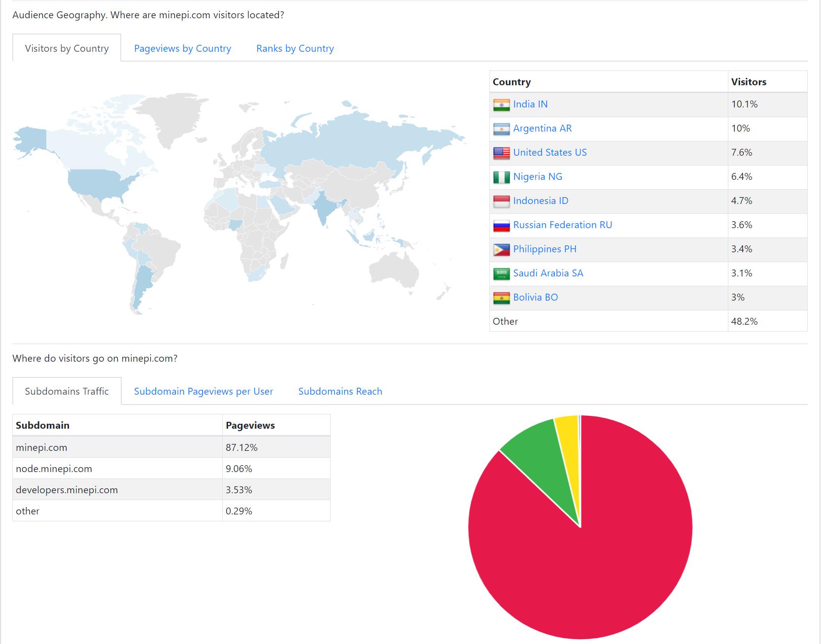Click the Visitors column header

pyautogui.click(x=767, y=82)
